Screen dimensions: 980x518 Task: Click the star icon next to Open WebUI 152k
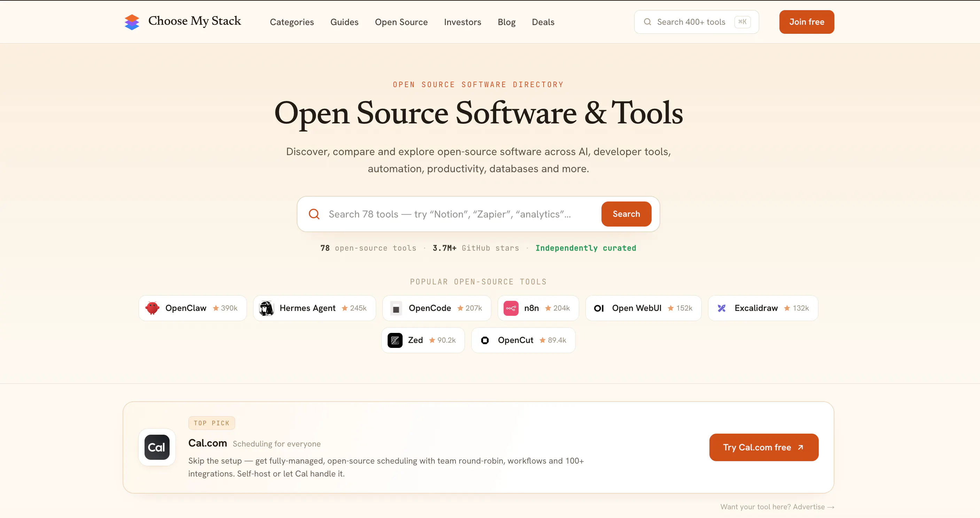(671, 308)
